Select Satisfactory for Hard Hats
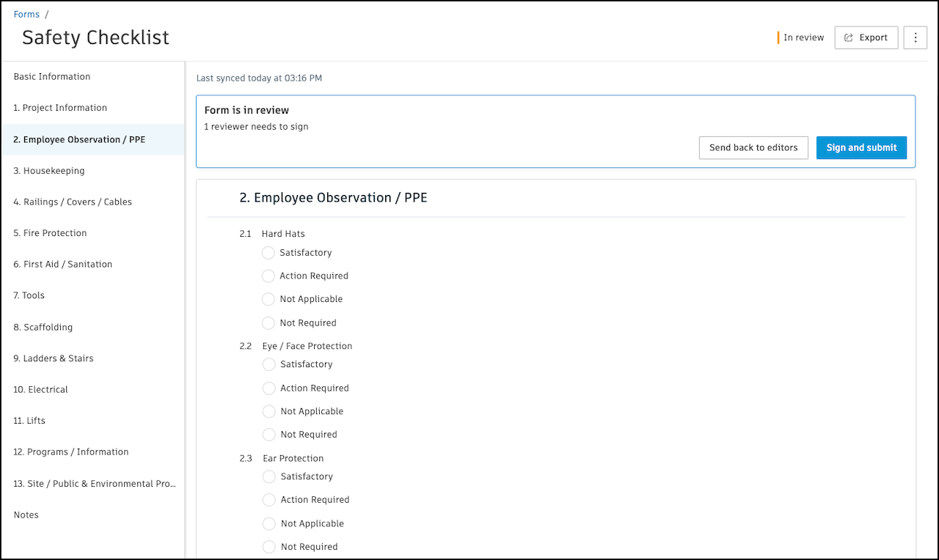Screen dimensions: 939x560 (268, 253)
